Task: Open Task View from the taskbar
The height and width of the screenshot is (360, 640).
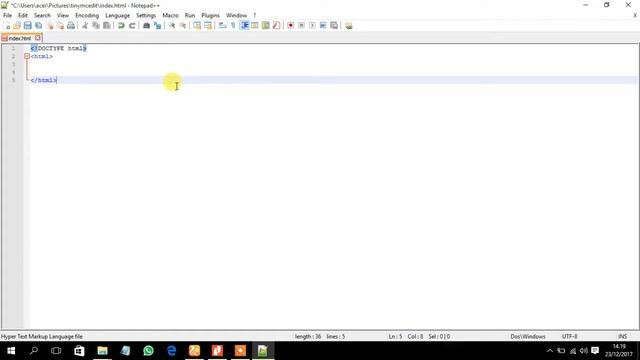Action: pos(56,351)
